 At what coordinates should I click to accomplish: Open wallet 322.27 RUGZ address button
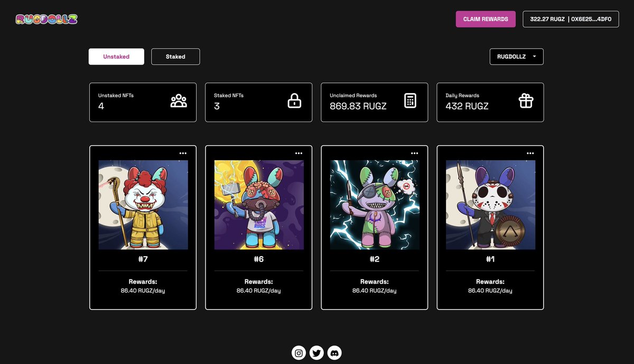tap(571, 19)
